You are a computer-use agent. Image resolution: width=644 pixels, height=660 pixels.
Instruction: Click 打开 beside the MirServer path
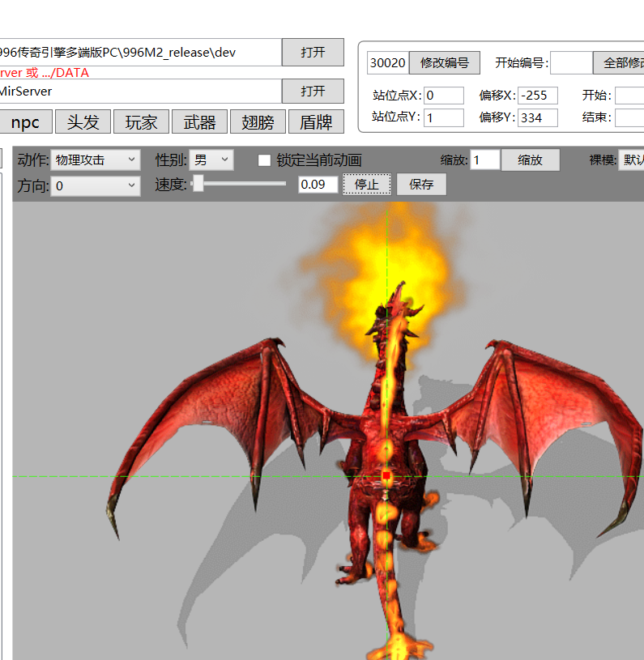point(313,91)
